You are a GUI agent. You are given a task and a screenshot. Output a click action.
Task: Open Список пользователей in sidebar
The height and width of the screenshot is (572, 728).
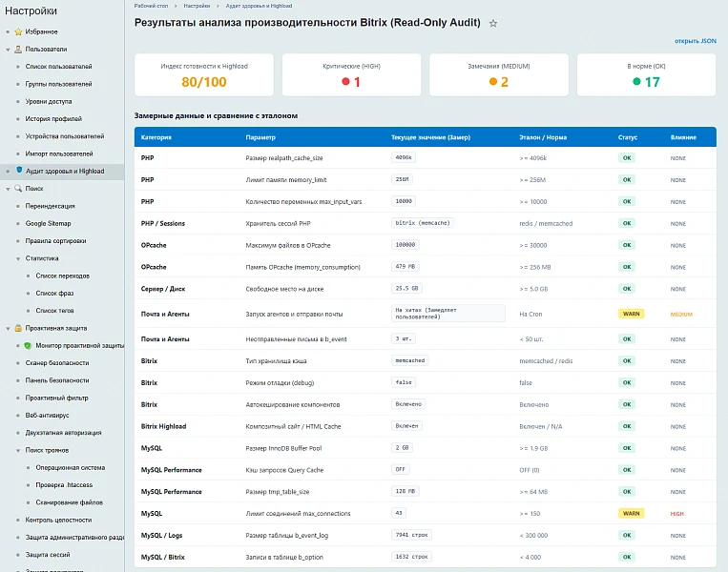tap(58, 67)
